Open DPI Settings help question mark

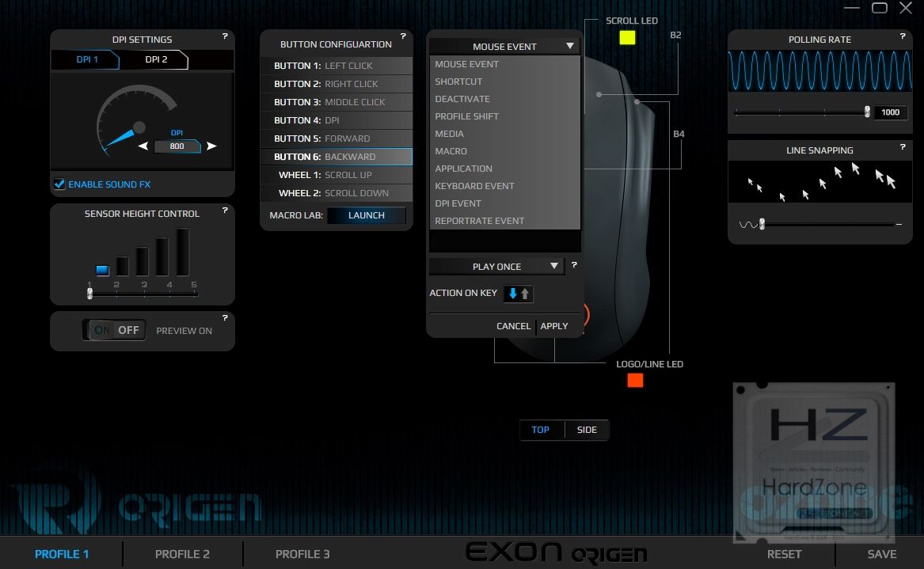click(x=225, y=36)
